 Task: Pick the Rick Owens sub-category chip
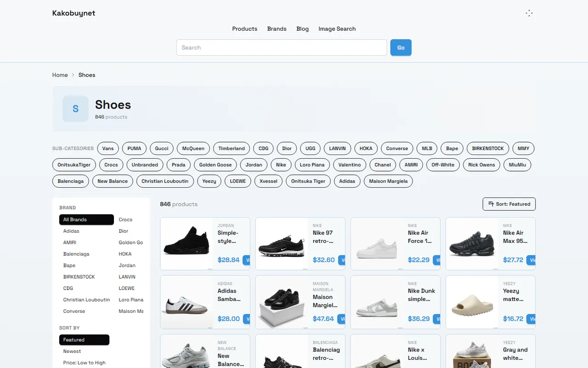481,165
